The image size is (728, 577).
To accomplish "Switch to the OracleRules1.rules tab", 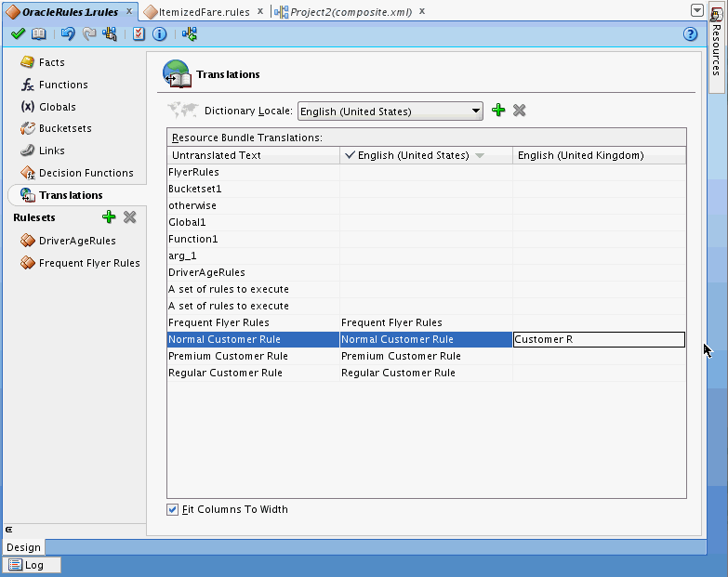I will 70,12.
